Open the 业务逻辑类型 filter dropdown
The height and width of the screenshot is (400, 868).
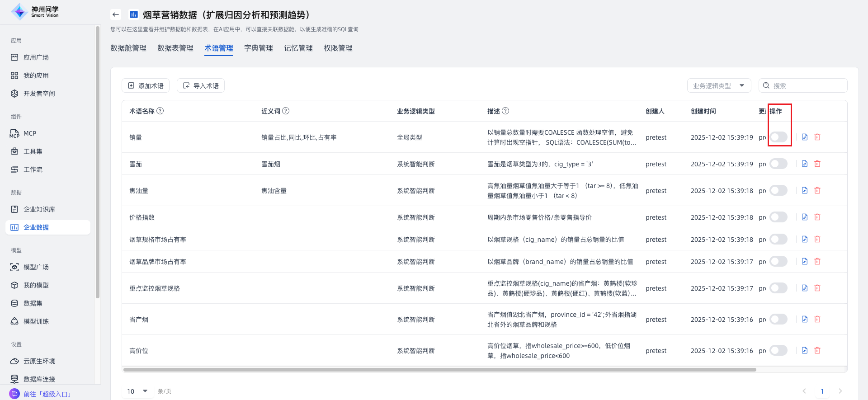tap(718, 85)
